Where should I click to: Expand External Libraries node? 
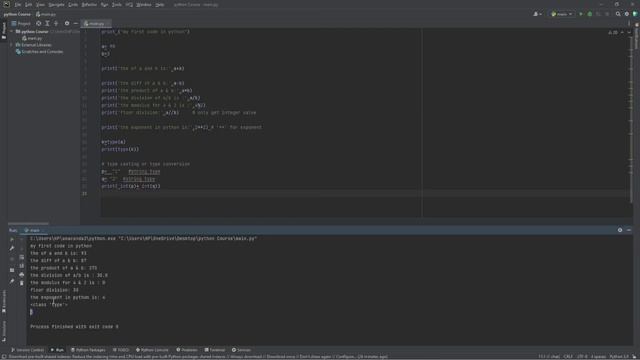tap(12, 45)
